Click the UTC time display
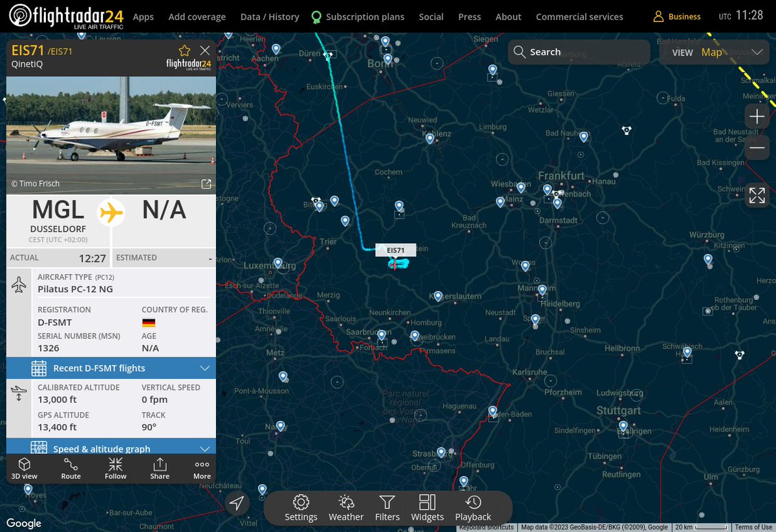776x532 pixels. (x=741, y=16)
